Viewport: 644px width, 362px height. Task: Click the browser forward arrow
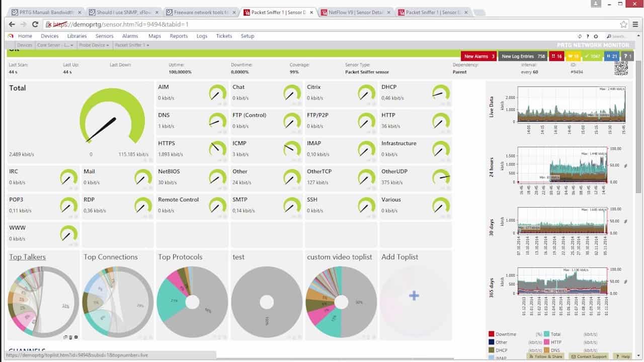pyautogui.click(x=23, y=24)
